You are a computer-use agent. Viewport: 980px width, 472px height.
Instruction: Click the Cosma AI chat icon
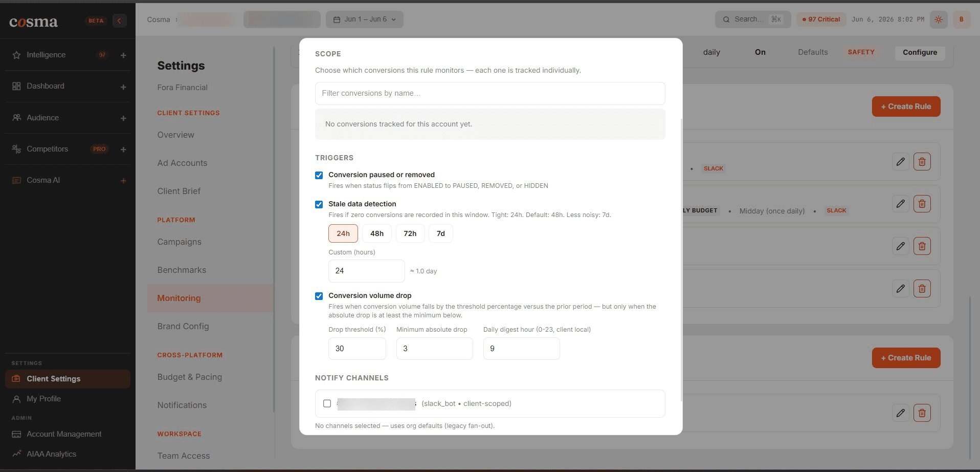tap(16, 180)
